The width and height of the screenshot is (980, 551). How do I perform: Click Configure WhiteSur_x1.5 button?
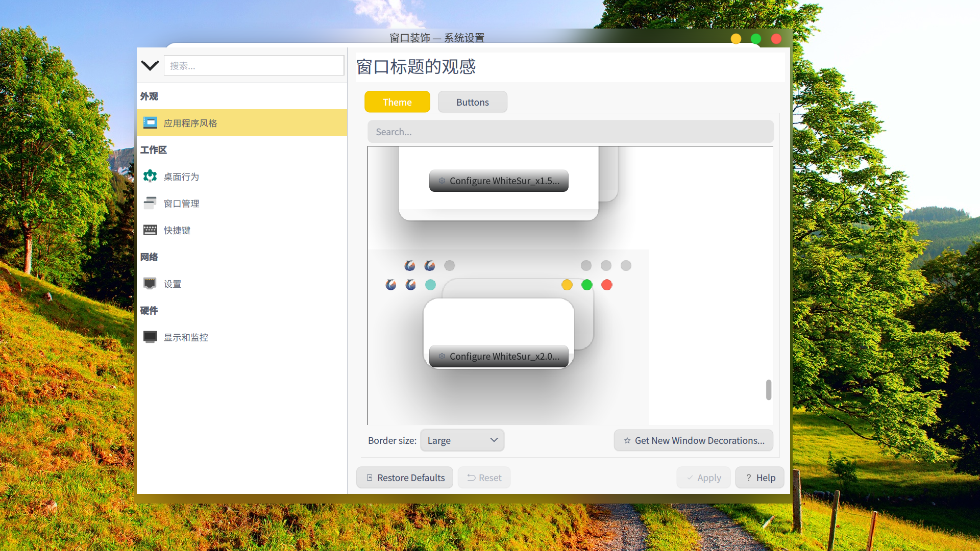click(x=499, y=181)
